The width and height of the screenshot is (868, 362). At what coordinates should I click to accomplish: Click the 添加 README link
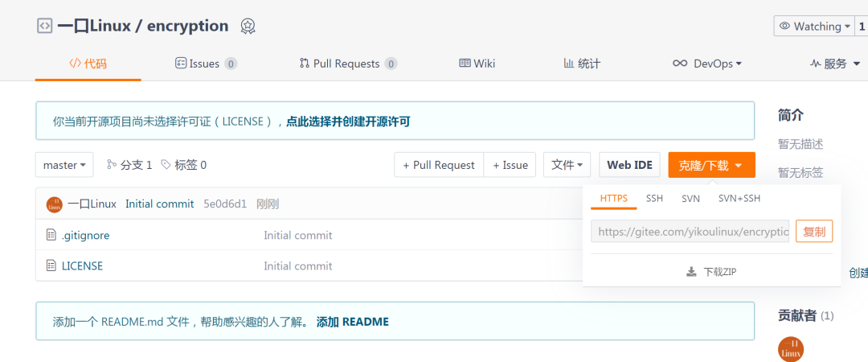click(x=353, y=322)
